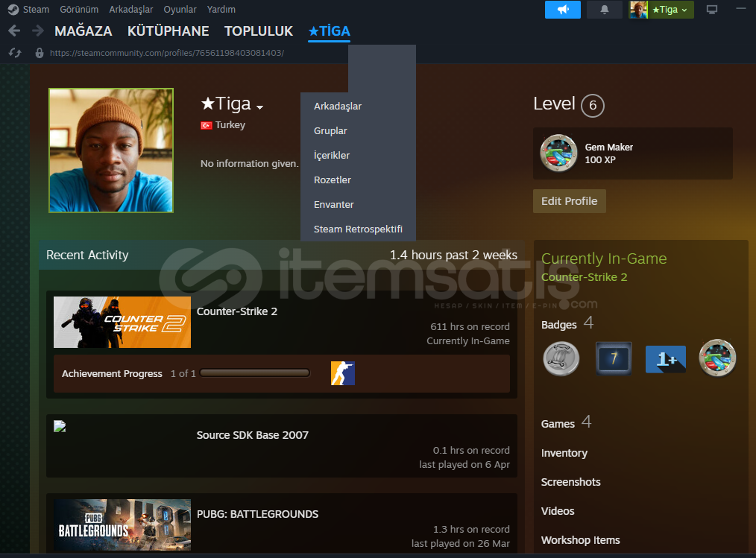756x558 pixels.
Task: Click the monitor Big Picture icon
Action: point(712,10)
